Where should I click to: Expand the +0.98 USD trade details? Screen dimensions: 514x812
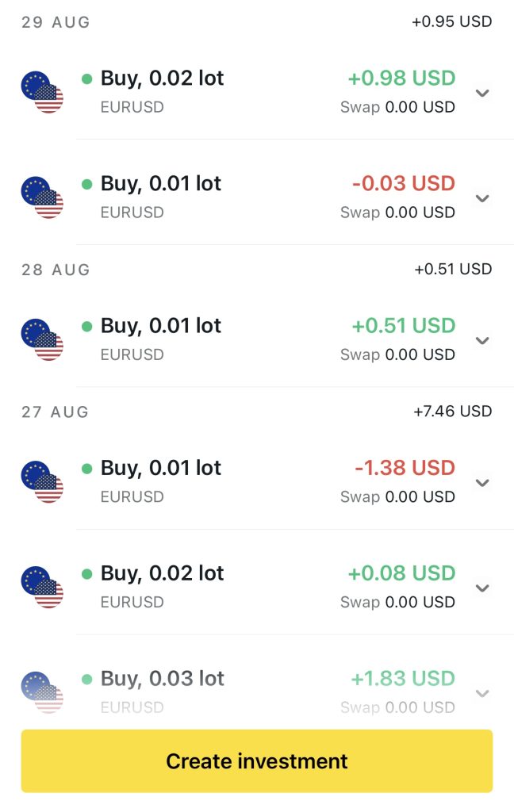click(x=482, y=93)
